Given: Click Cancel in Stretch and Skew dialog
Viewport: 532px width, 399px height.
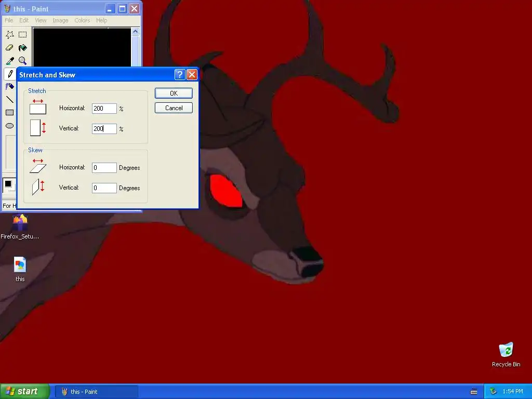Looking at the screenshot, I should (x=174, y=108).
